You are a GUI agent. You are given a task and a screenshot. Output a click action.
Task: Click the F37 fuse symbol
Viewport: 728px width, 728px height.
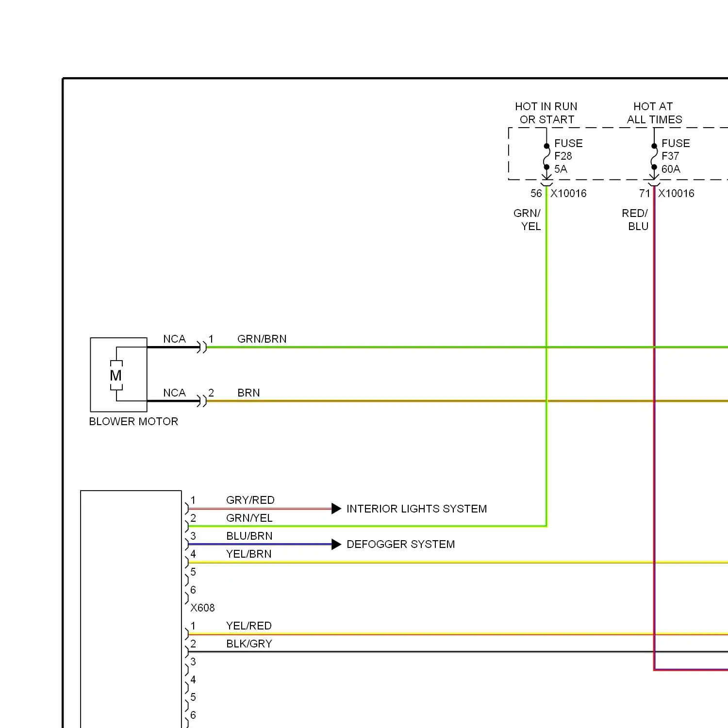(654, 156)
